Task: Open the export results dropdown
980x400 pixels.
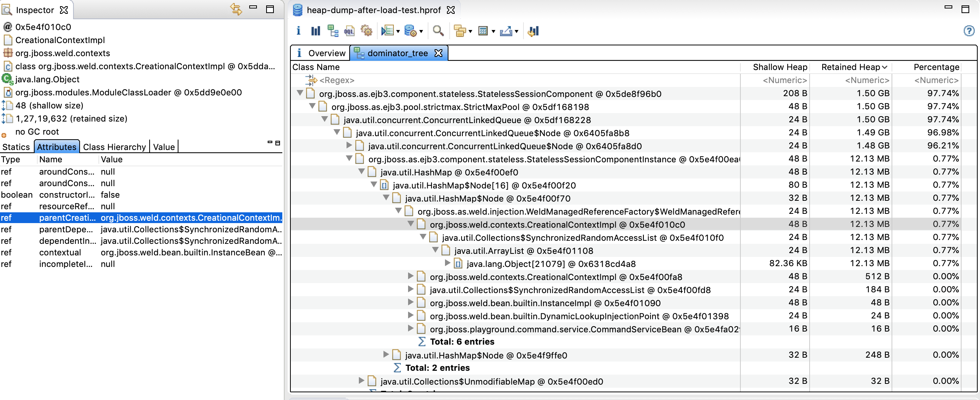Action: click(x=516, y=32)
